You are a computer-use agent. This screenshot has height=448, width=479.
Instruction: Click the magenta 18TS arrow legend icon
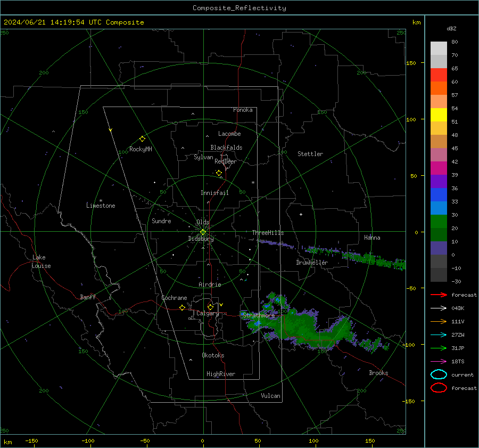[439, 362]
